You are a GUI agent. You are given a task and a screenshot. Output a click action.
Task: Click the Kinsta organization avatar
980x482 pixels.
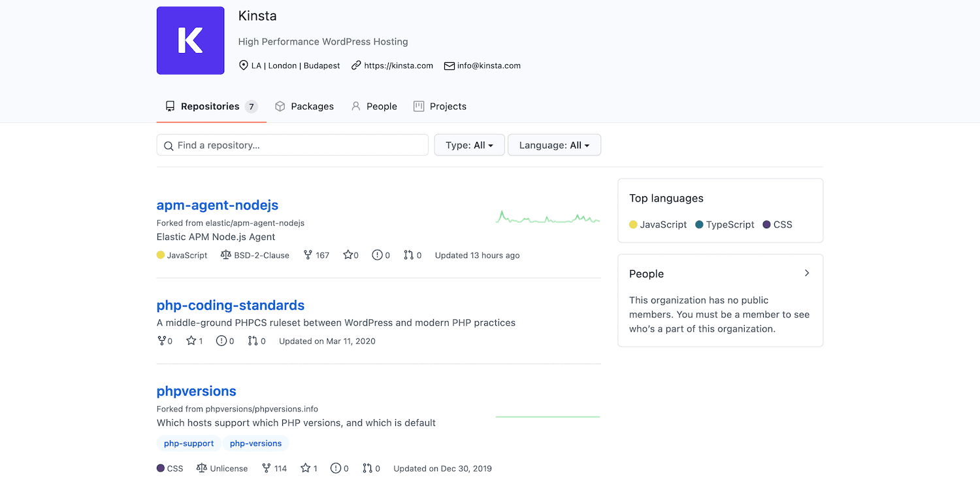coord(190,40)
